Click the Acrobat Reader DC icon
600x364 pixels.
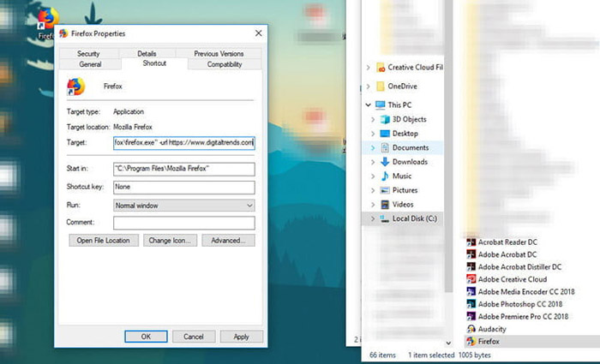[x=471, y=242]
